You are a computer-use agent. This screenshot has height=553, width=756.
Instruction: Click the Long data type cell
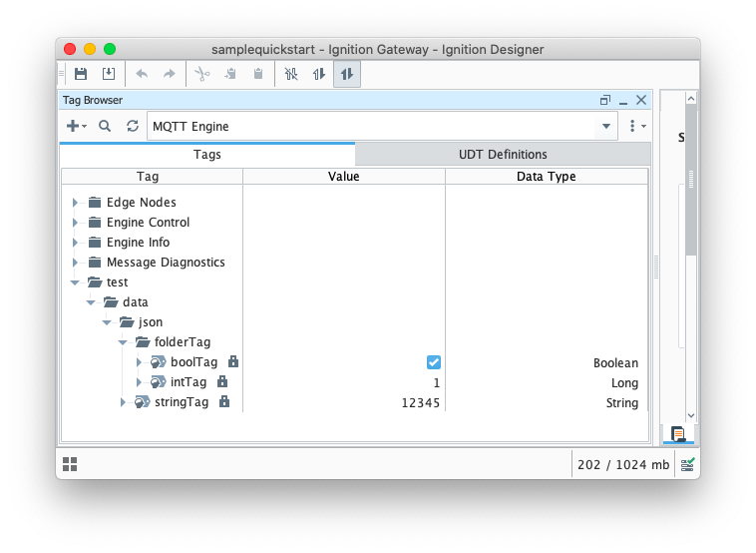point(624,383)
